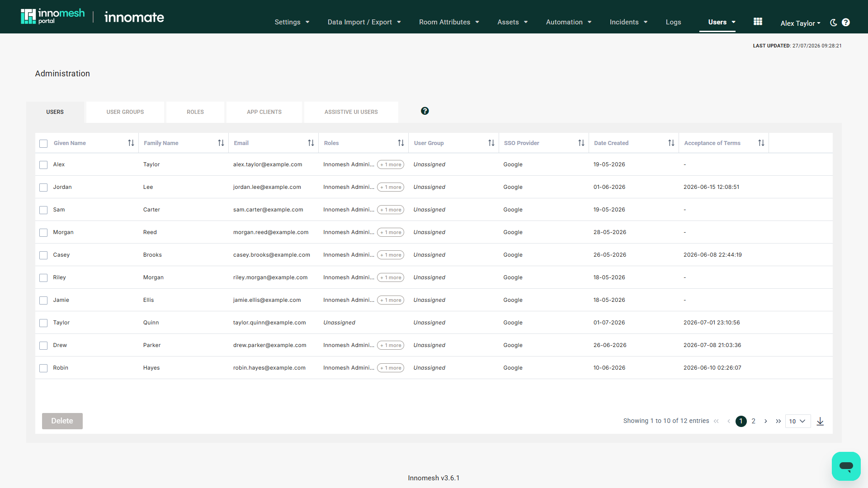
Task: Switch to the Roles tab
Action: pyautogui.click(x=195, y=112)
